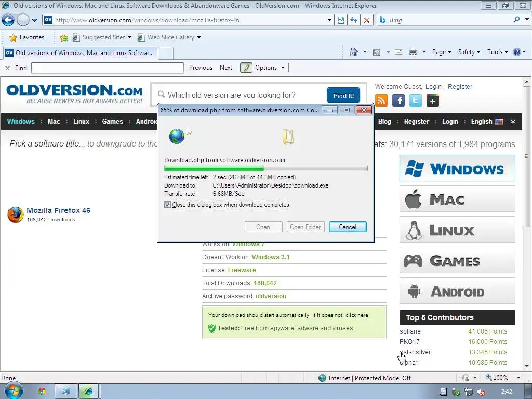Click the Facebook icon on the site
Screen dimensions: 532x399
[398, 100]
